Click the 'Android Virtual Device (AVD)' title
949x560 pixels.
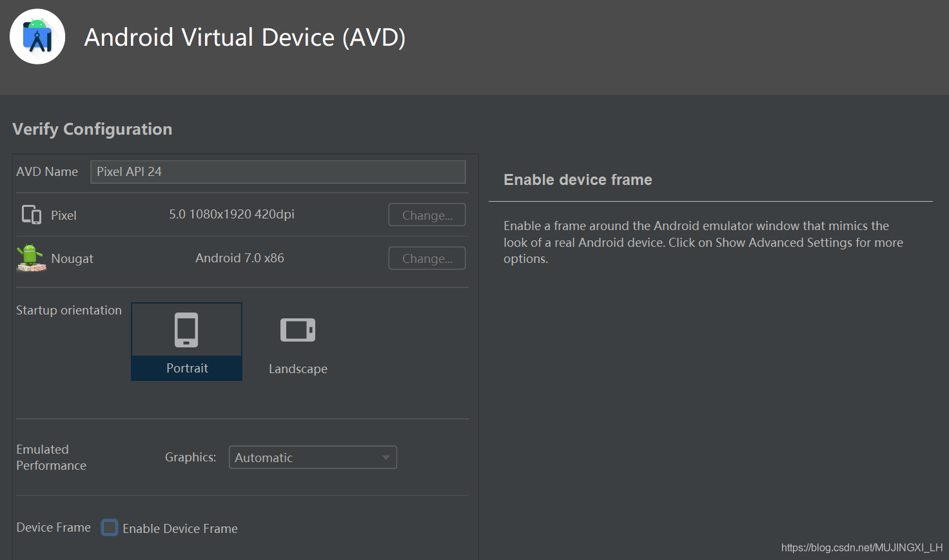click(245, 37)
